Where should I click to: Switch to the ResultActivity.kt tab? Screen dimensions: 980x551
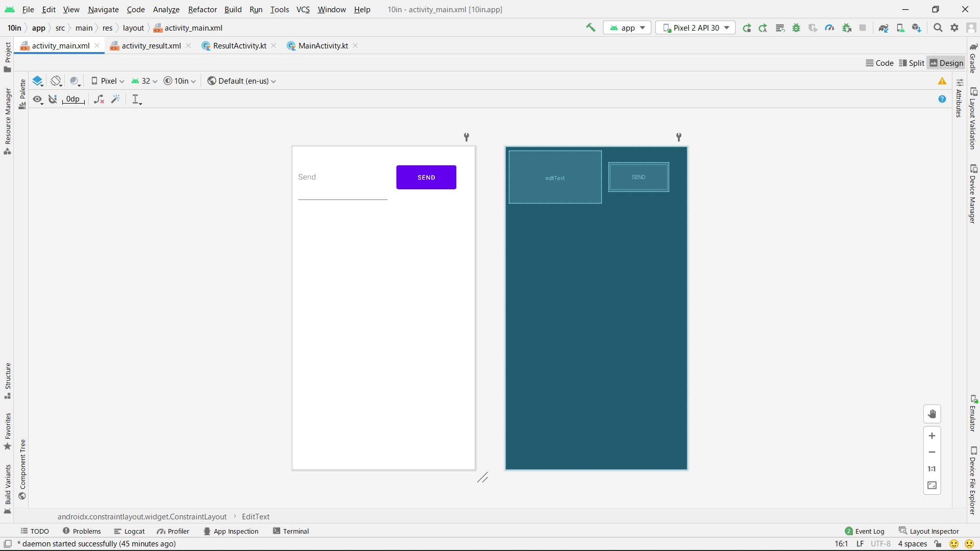(239, 46)
